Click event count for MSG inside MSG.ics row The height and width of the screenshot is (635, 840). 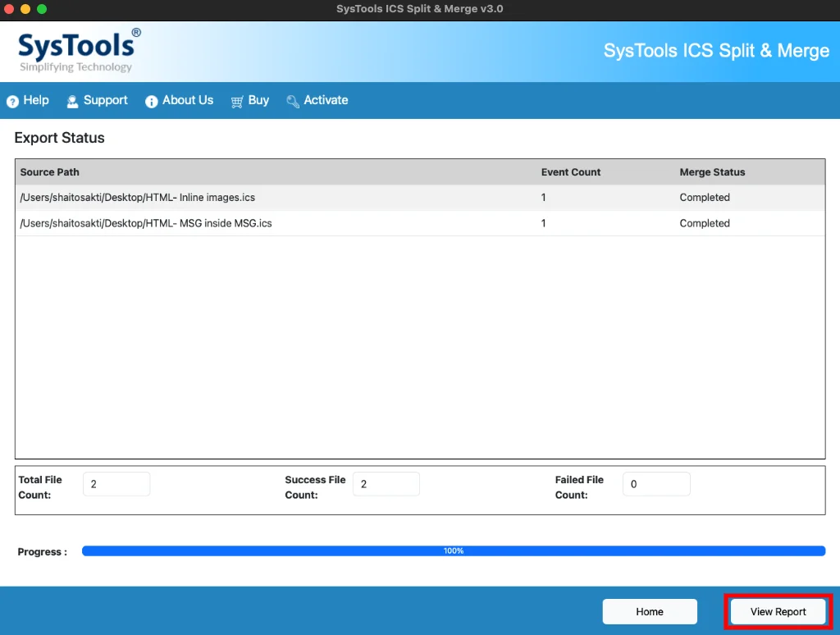(x=543, y=223)
